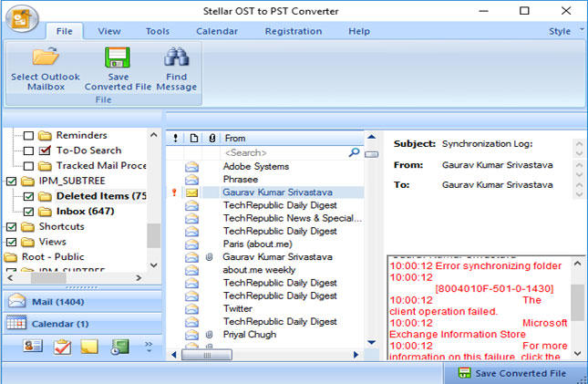Click folder tree scroll down arrow
The height and width of the screenshot is (384, 588).
[154, 265]
